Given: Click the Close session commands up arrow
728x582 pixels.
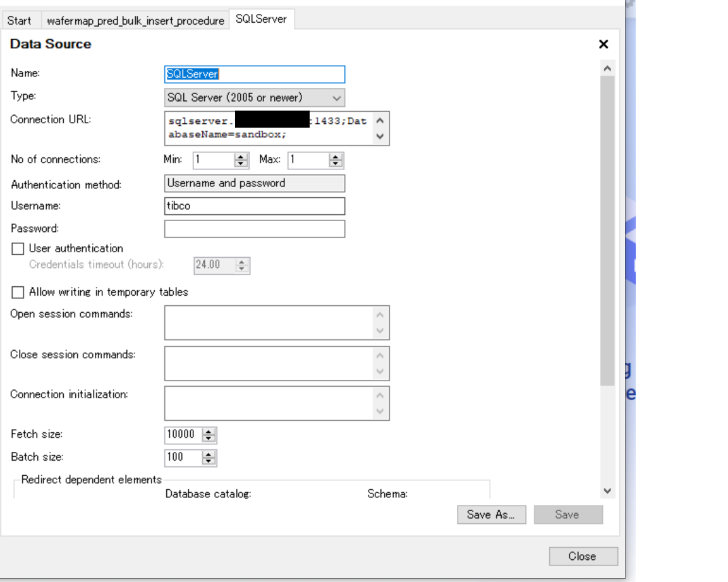Looking at the screenshot, I should coord(380,356).
